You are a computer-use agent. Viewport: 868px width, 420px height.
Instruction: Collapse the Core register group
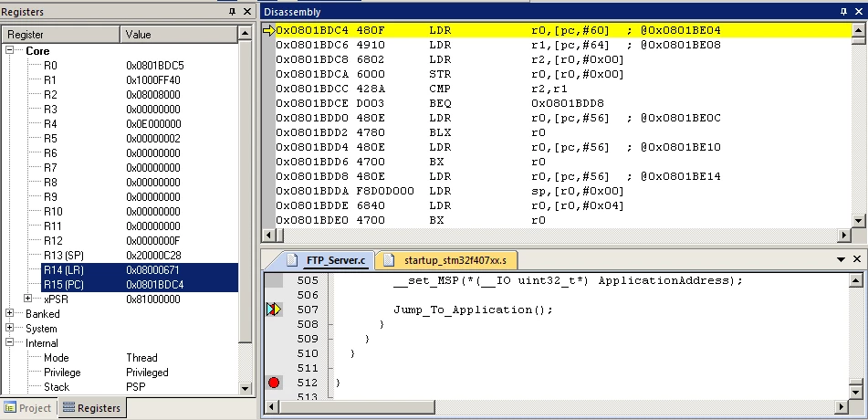click(10, 50)
